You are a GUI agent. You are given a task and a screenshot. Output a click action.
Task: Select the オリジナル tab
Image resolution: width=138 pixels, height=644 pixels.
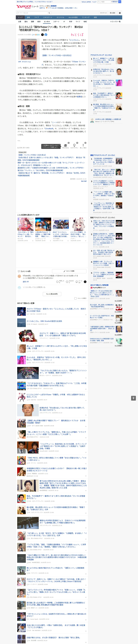point(60,17)
